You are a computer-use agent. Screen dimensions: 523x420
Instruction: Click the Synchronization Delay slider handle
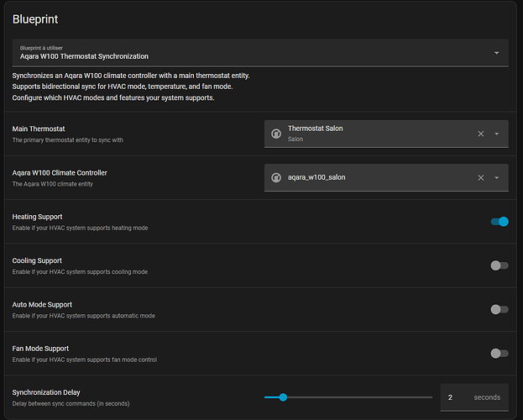(283, 397)
